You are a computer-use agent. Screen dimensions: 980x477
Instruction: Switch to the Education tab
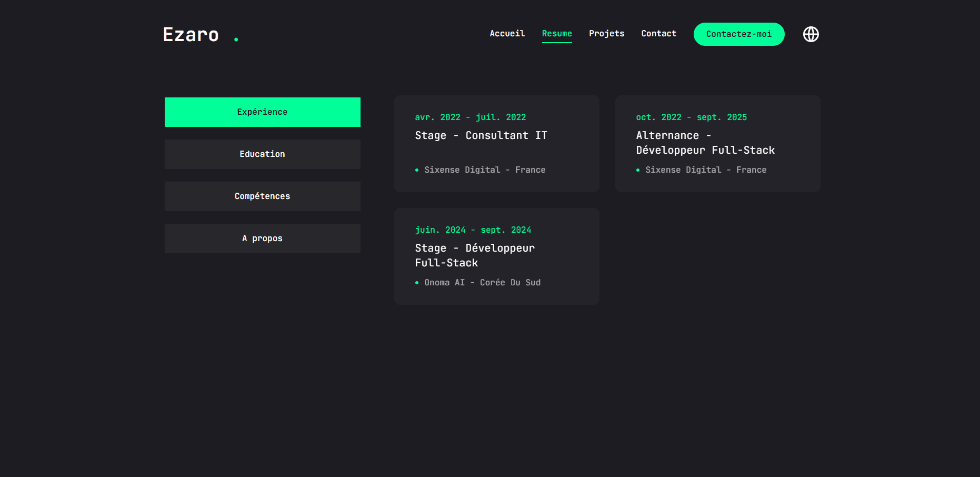click(x=262, y=154)
